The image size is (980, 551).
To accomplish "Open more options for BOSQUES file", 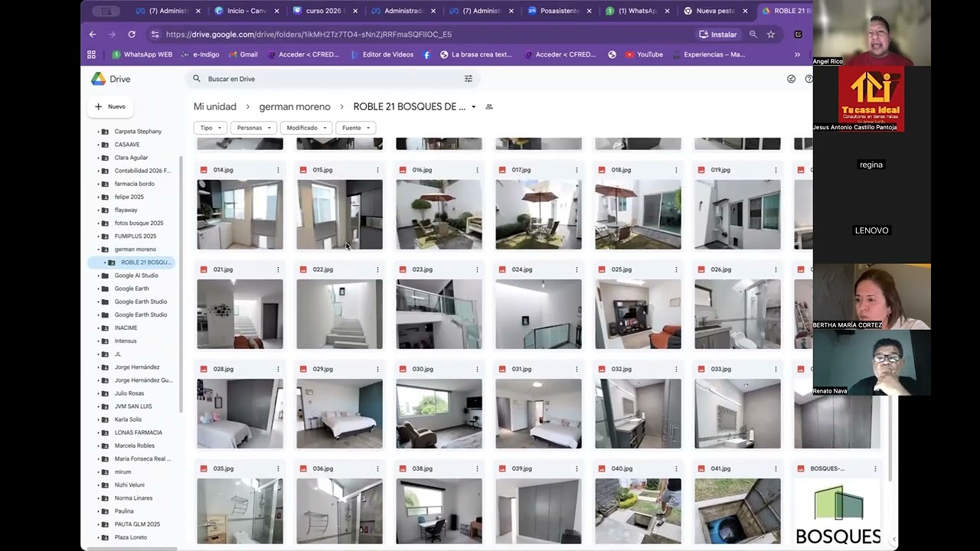I will click(x=875, y=468).
